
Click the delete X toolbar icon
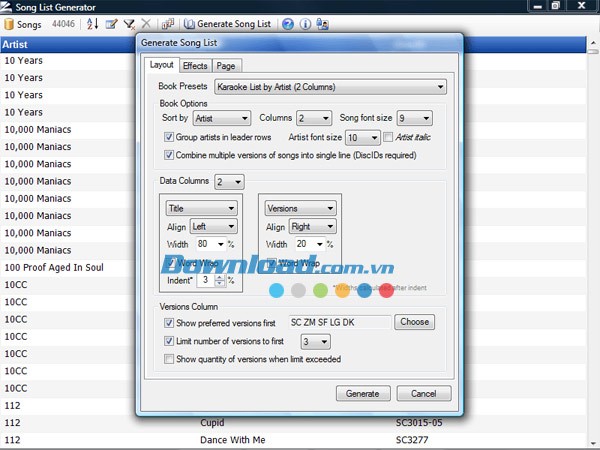pyautogui.click(x=147, y=23)
